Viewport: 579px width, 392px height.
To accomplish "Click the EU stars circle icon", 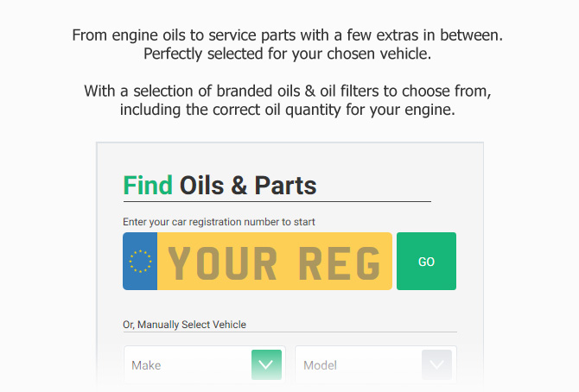I will (140, 262).
